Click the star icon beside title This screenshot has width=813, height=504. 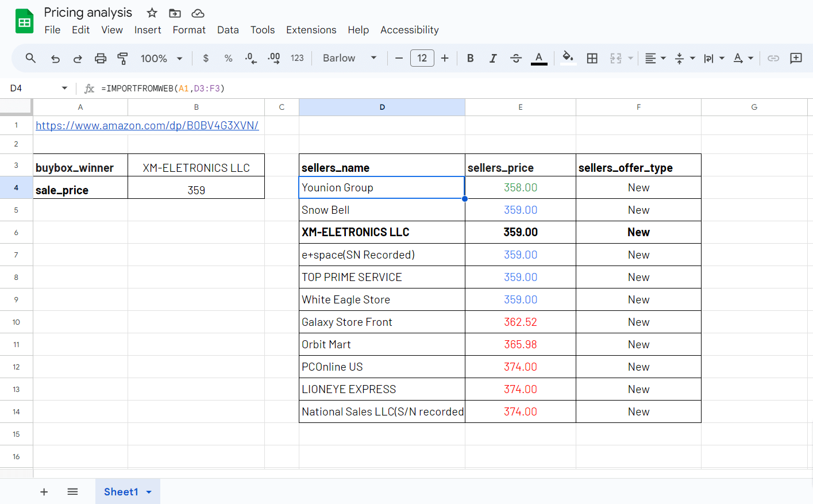pyautogui.click(x=152, y=13)
